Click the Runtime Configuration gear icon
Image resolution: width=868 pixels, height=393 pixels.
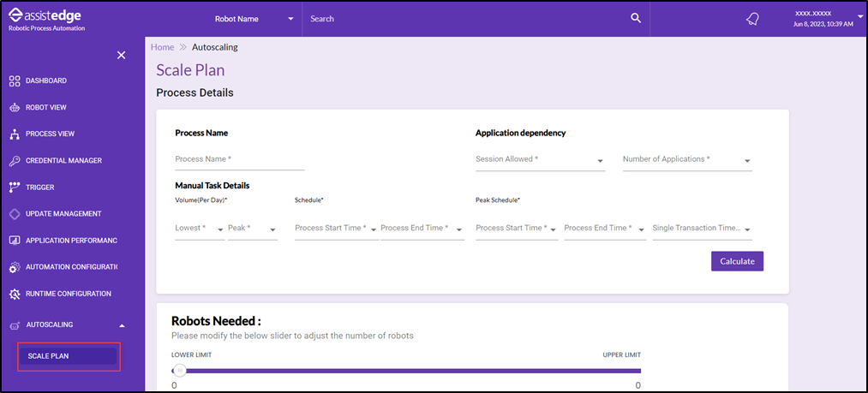(15, 294)
